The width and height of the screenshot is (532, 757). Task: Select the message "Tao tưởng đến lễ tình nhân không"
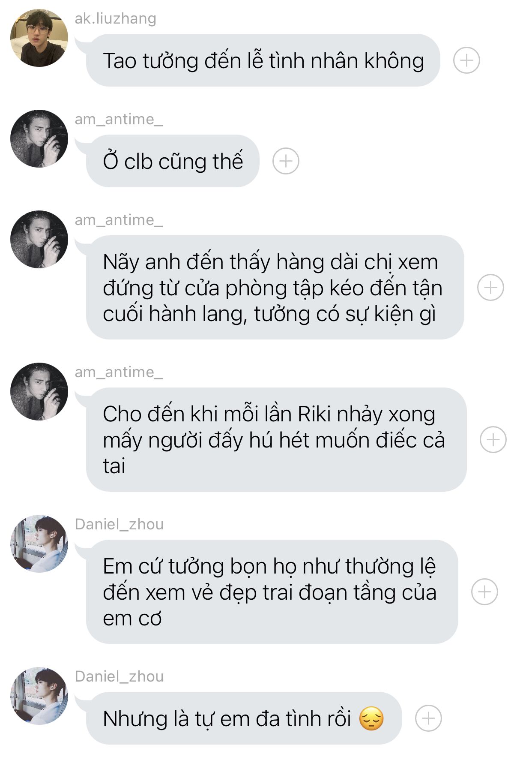263,60
